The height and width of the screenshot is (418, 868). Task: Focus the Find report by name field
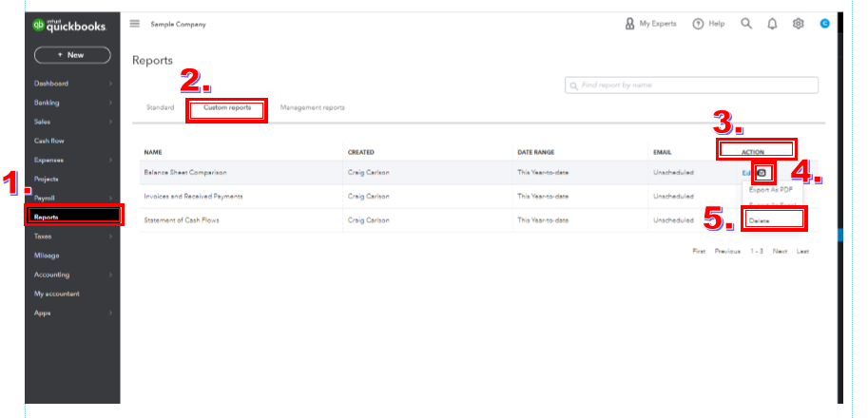(691, 85)
